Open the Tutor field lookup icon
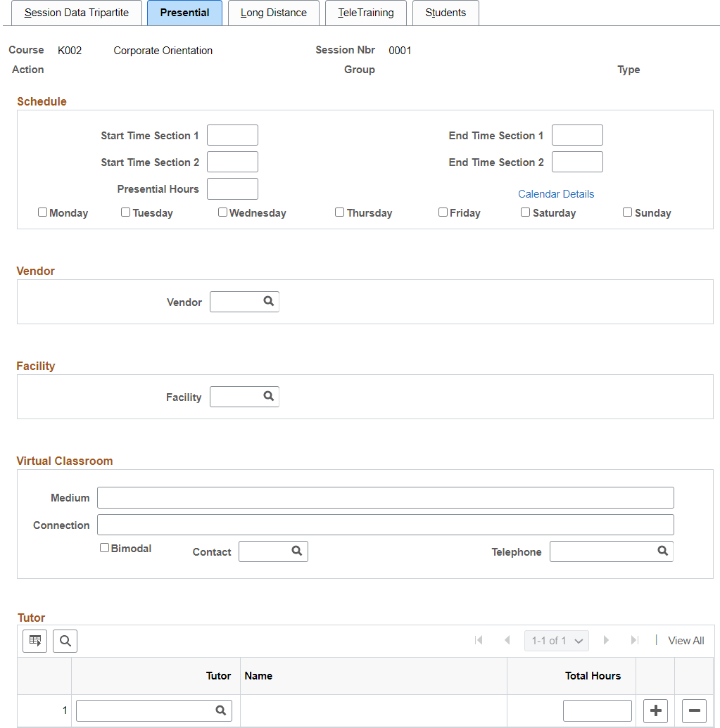Image resolution: width=720 pixels, height=728 pixels. click(221, 710)
